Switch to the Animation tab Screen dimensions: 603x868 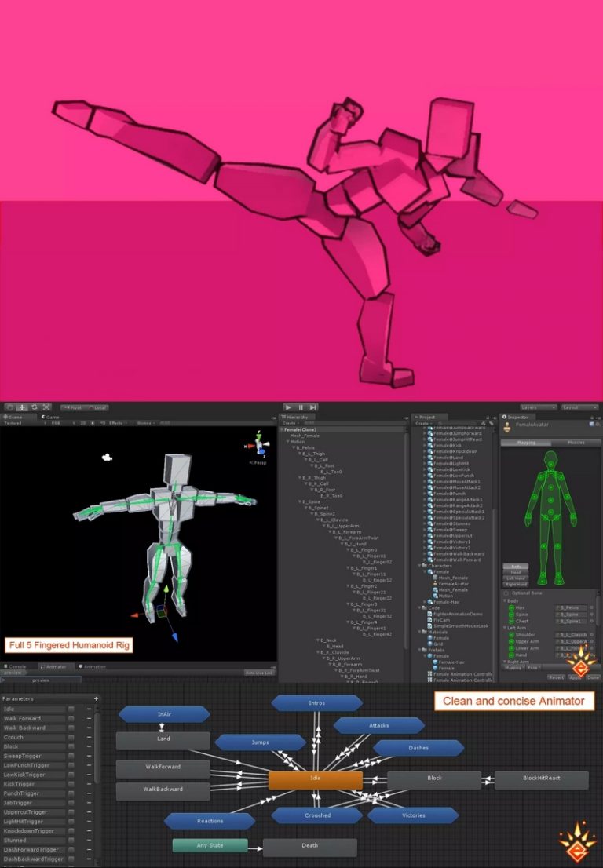pos(92,666)
